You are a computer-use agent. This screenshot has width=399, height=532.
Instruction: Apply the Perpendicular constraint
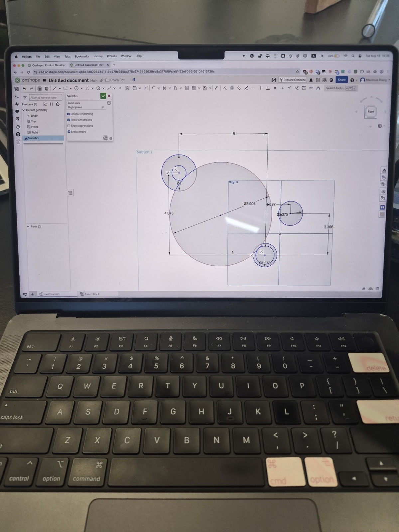click(x=268, y=88)
